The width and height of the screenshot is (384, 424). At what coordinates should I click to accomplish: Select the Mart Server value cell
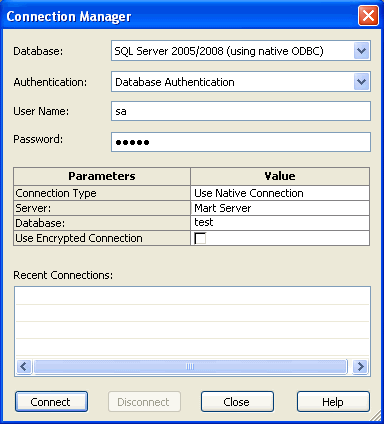point(280,208)
